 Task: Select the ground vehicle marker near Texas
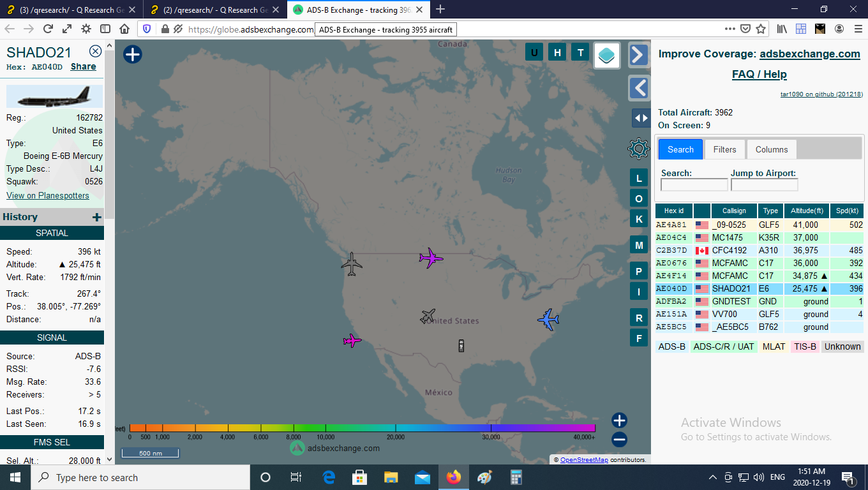click(x=461, y=345)
